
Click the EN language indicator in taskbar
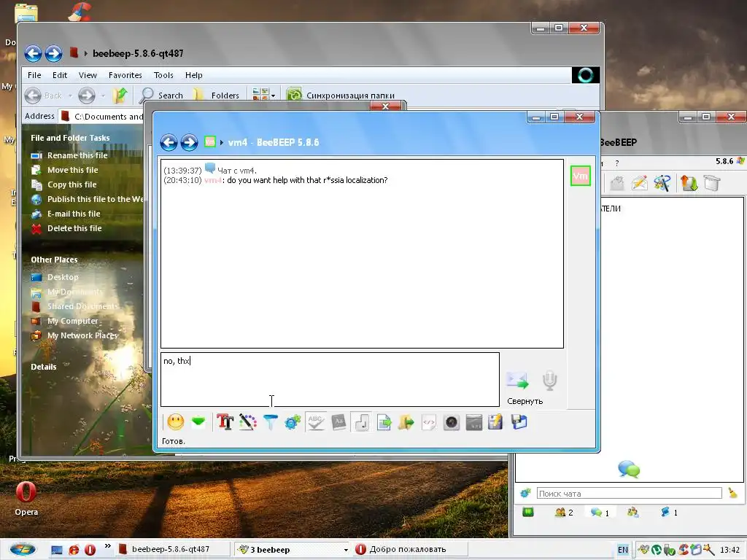tap(623, 550)
